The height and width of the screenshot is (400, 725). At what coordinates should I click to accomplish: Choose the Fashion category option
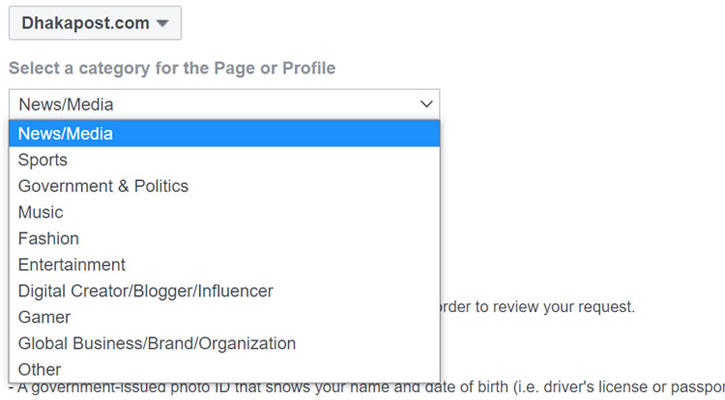tap(48, 238)
